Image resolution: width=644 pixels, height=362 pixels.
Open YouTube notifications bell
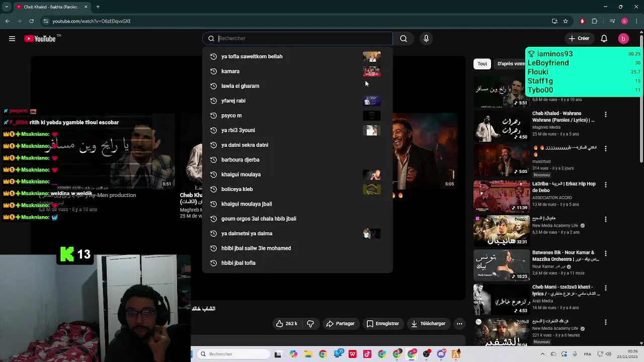604,39
